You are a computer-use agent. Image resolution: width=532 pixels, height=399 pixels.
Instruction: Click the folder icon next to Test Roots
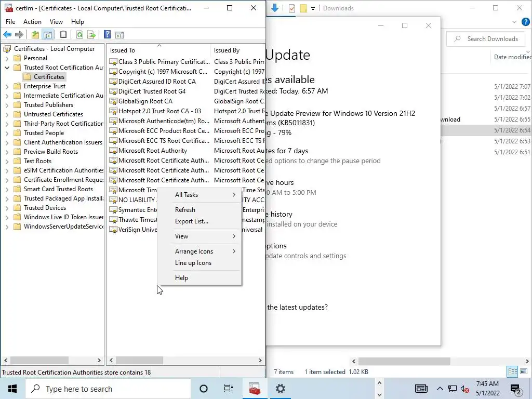[x=17, y=161]
